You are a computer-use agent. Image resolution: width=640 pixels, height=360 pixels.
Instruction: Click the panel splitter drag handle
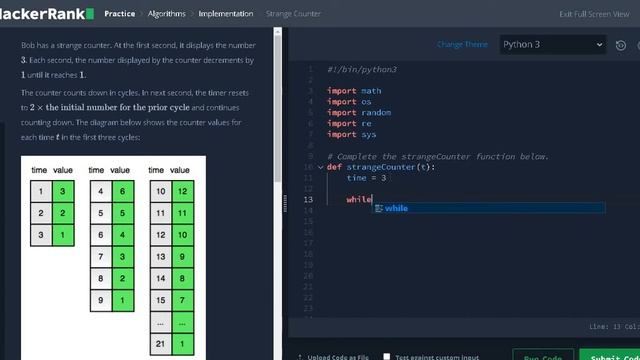pos(285,203)
